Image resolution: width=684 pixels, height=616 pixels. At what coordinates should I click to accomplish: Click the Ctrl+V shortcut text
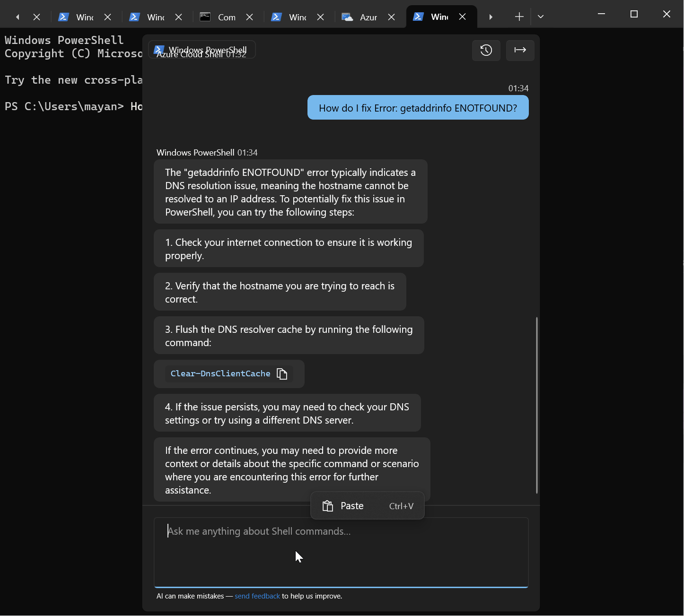coord(401,506)
